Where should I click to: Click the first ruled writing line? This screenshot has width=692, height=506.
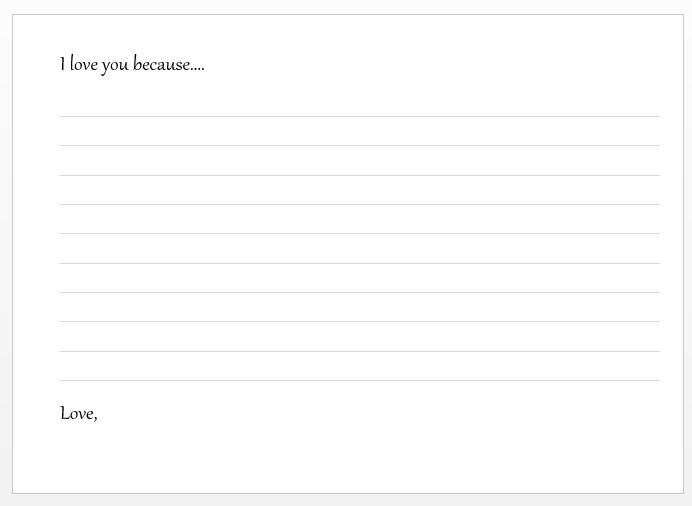click(360, 116)
